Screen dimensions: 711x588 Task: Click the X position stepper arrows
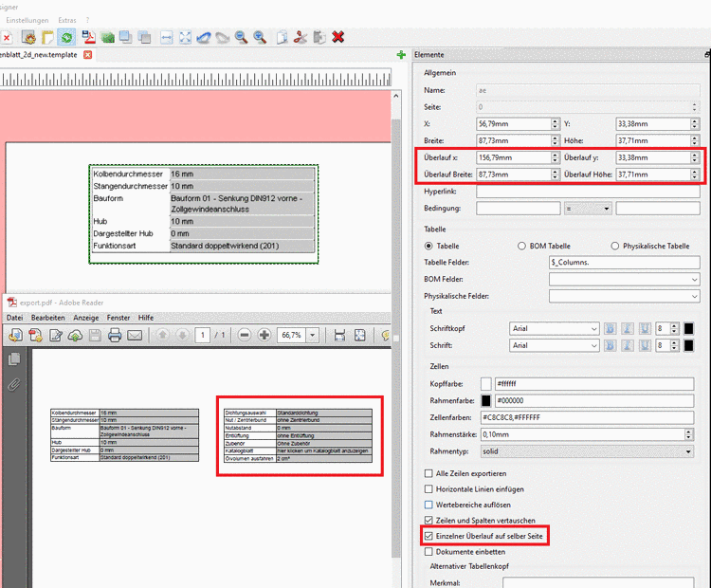[556, 124]
